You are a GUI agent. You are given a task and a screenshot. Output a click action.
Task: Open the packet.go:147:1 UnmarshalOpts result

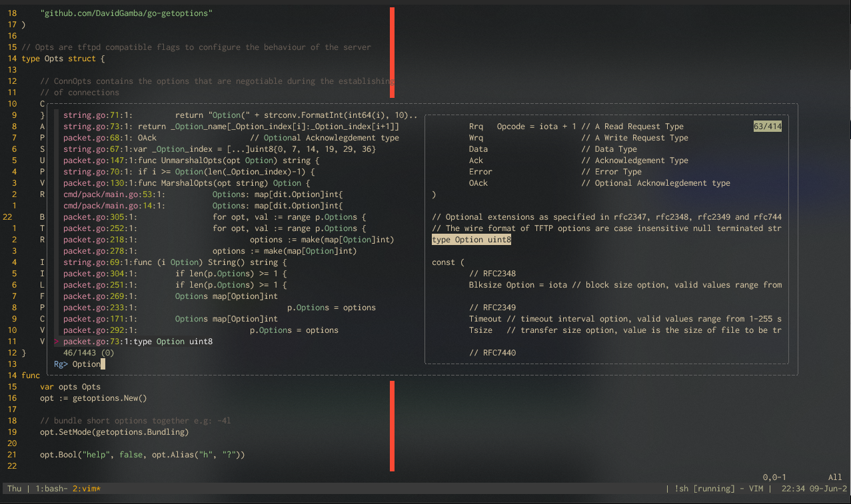point(191,160)
